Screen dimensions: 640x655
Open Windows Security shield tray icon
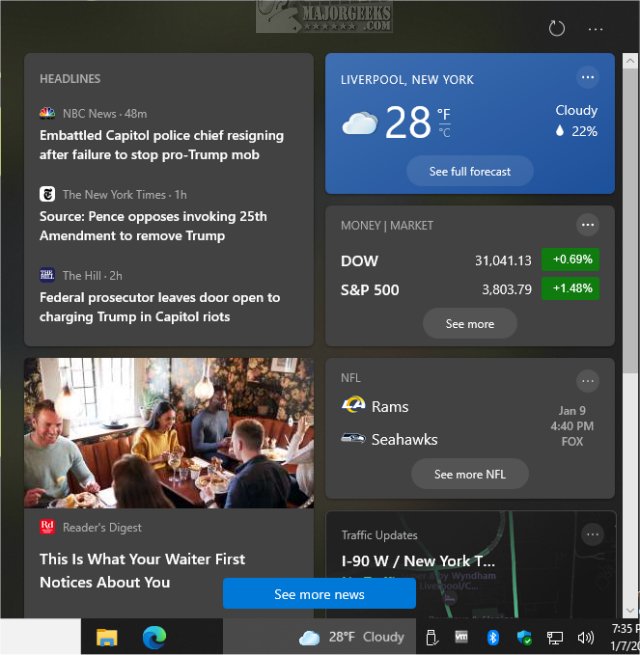click(x=524, y=637)
